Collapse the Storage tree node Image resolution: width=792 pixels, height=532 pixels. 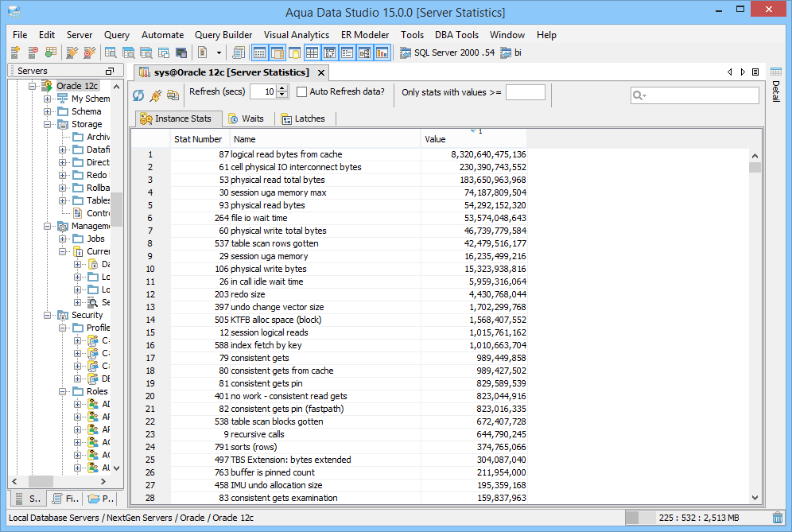click(x=47, y=124)
